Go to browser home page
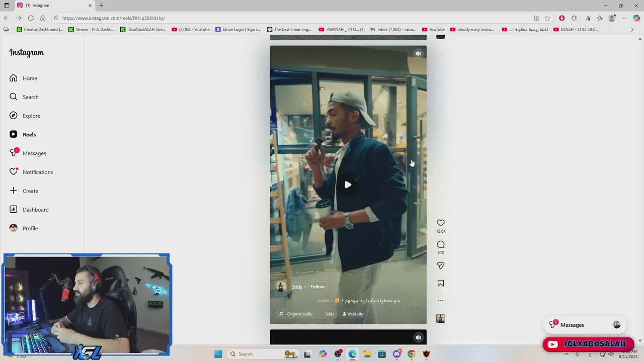The width and height of the screenshot is (644, 362). coord(43,18)
